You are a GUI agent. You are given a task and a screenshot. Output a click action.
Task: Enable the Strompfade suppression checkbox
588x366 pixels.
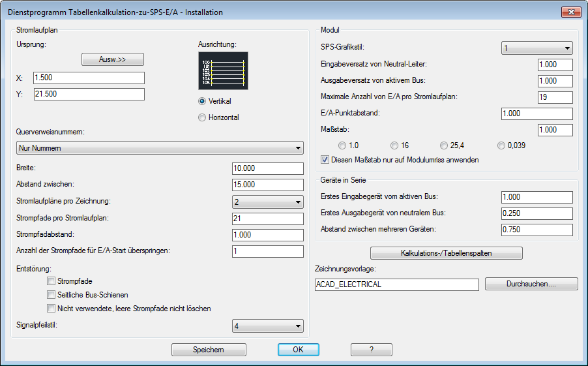pyautogui.click(x=51, y=281)
